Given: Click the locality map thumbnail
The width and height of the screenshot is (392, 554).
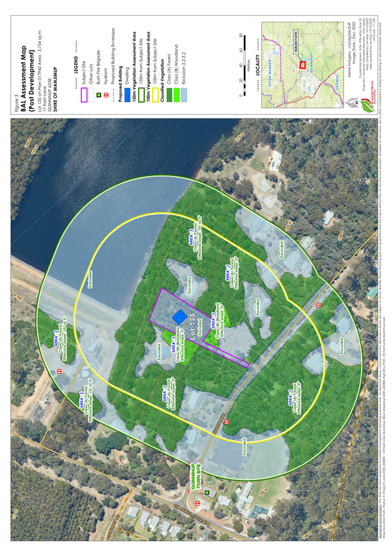Looking at the screenshot, I should (302, 65).
